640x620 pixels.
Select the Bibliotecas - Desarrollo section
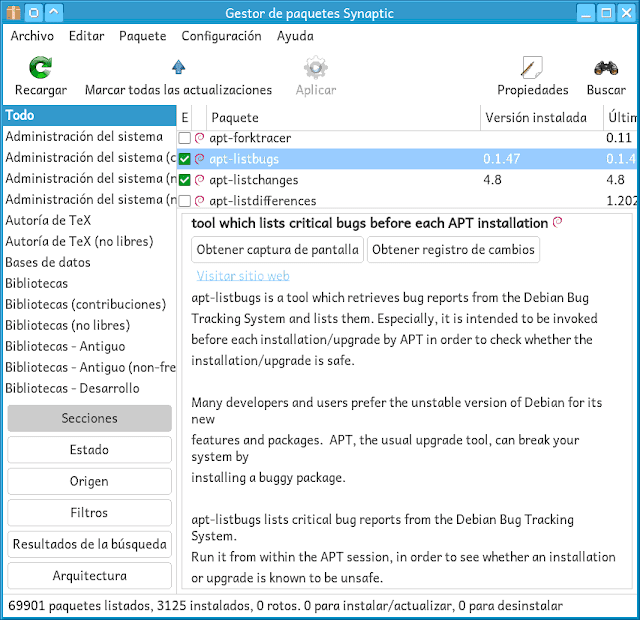coord(89,388)
